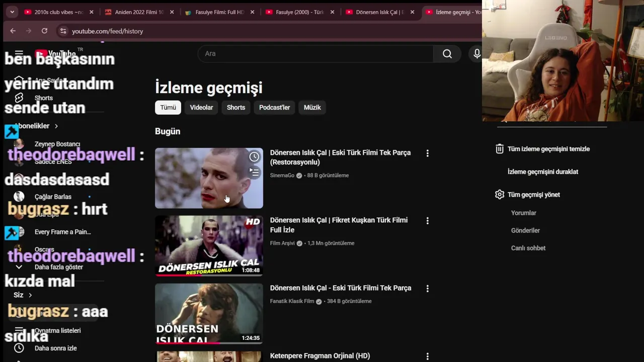Reload the YouTube history page

point(44,31)
